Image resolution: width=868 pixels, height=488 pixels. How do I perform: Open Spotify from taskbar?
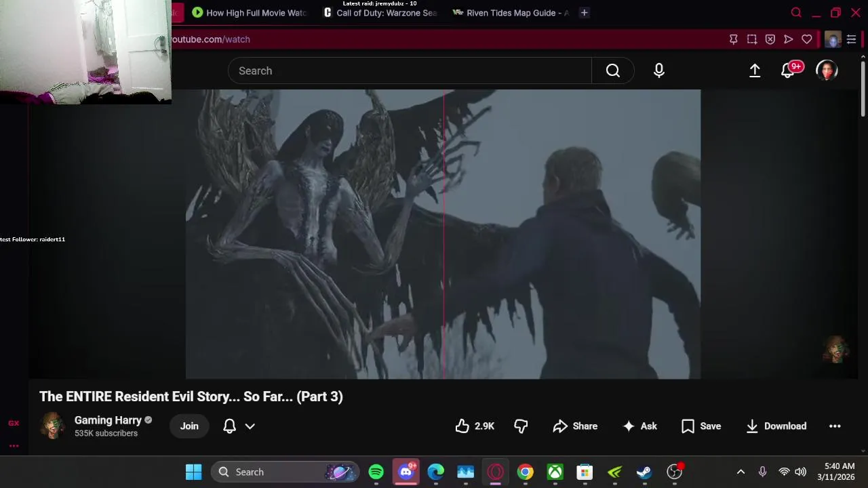tap(376, 472)
